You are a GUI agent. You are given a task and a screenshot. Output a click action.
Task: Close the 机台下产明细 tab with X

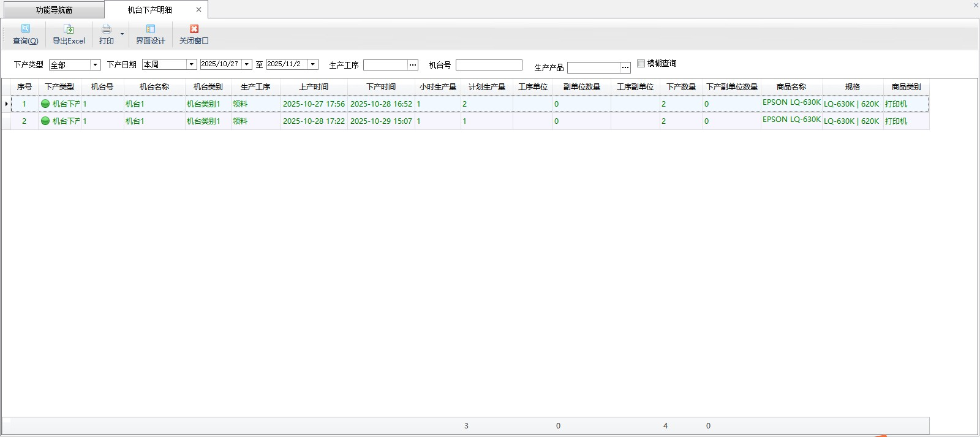[x=198, y=10]
